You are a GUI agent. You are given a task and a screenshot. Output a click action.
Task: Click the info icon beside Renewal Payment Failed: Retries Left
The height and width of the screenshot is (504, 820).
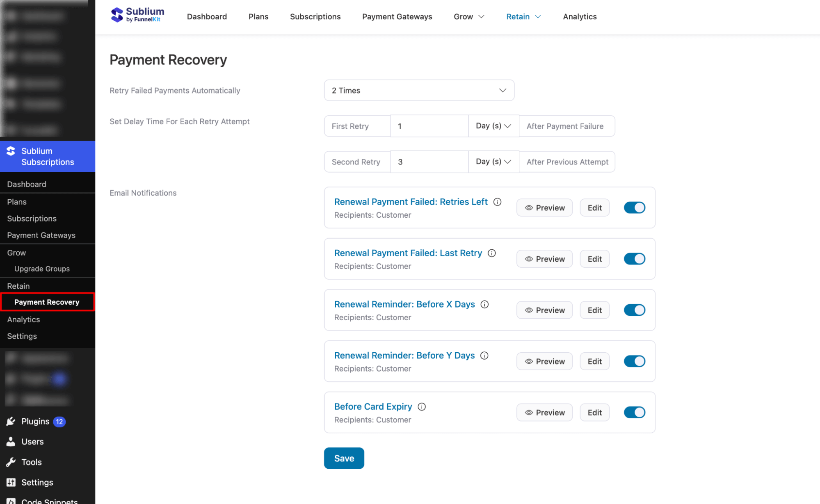click(x=497, y=202)
